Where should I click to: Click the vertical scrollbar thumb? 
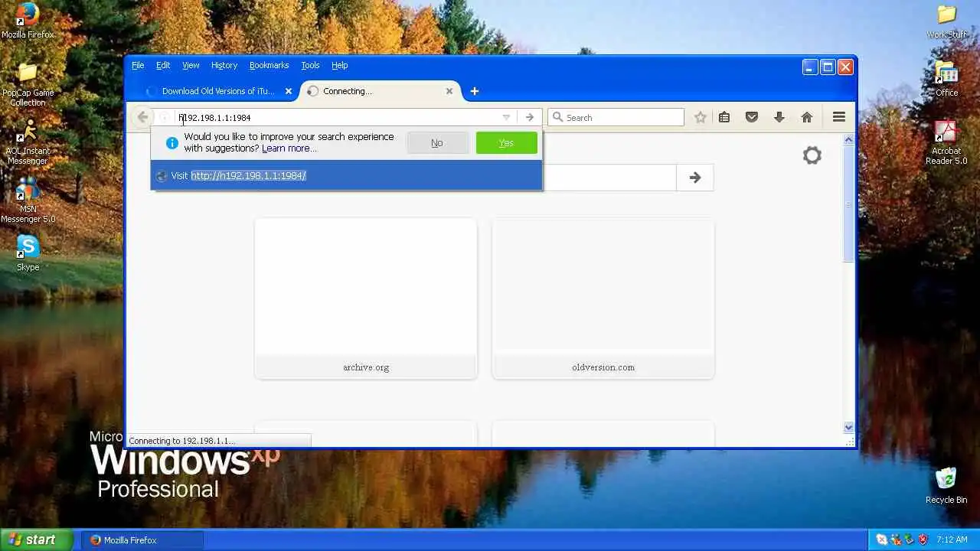click(848, 204)
